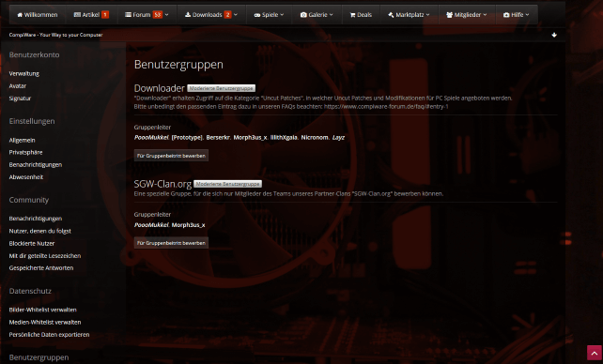The height and width of the screenshot is (364, 603).
Task: Open Layz user profile
Action: click(x=338, y=138)
